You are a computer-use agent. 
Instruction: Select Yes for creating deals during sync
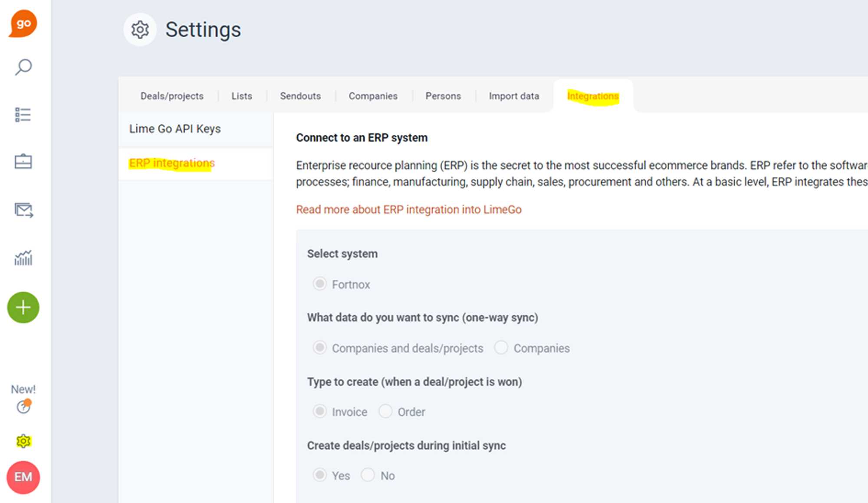[320, 475]
